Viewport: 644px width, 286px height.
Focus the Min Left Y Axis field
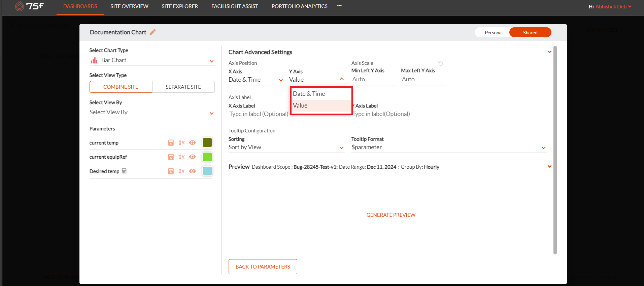[x=374, y=80]
